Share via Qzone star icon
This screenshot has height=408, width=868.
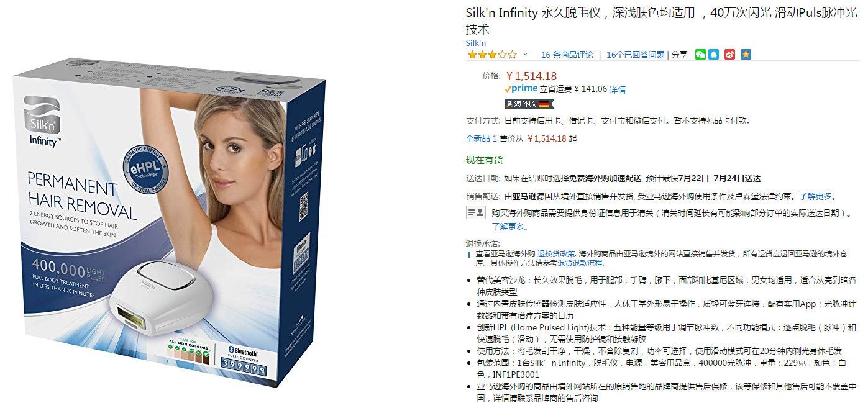746,55
